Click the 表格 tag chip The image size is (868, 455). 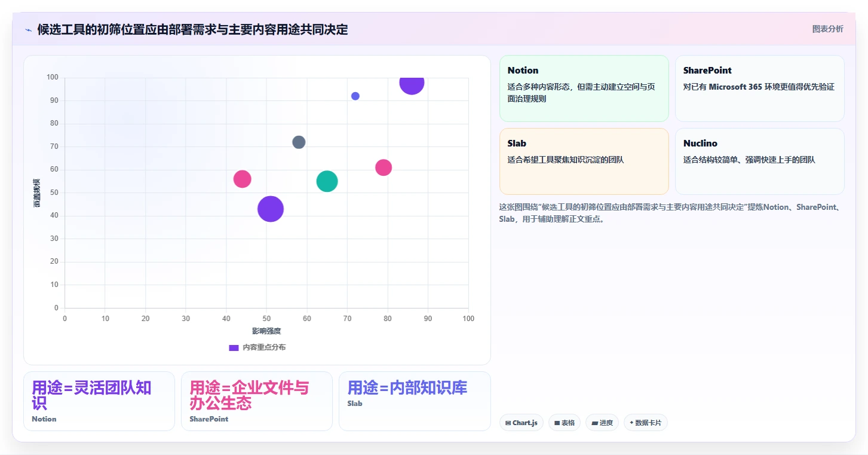(x=564, y=423)
